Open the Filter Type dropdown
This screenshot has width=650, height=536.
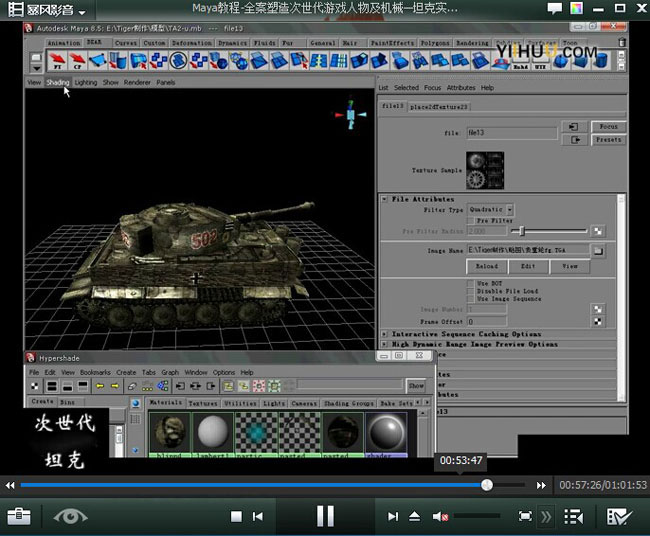pyautogui.click(x=490, y=209)
